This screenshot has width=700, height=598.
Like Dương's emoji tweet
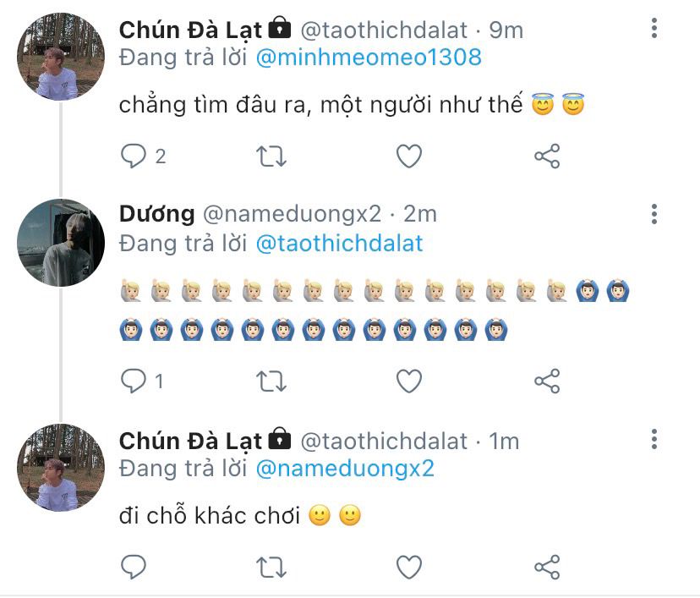tap(409, 381)
